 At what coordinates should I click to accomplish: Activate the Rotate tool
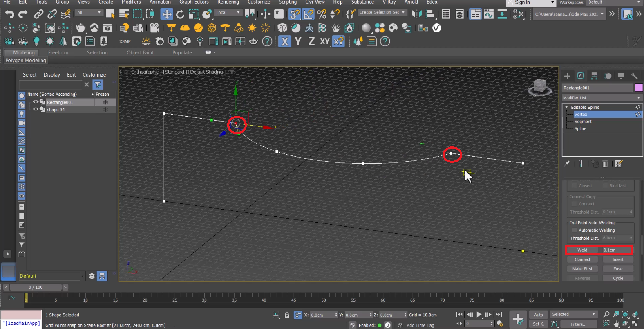click(180, 14)
